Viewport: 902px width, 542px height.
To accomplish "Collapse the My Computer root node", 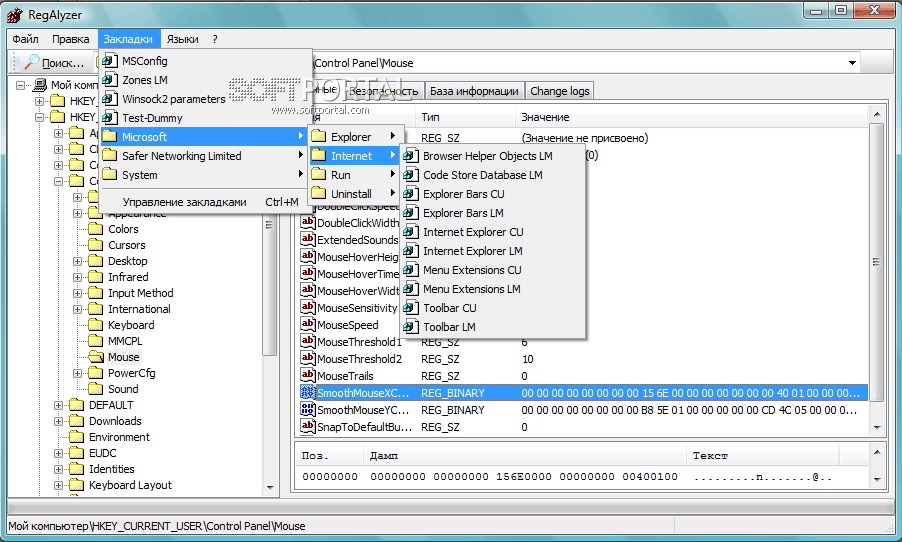I will coord(21,85).
